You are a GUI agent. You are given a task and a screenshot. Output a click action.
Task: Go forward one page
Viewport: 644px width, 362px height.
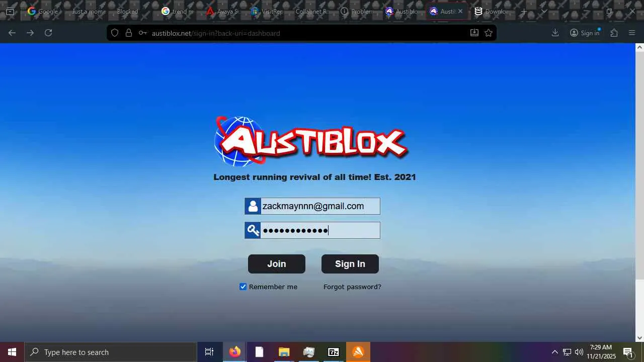30,33
